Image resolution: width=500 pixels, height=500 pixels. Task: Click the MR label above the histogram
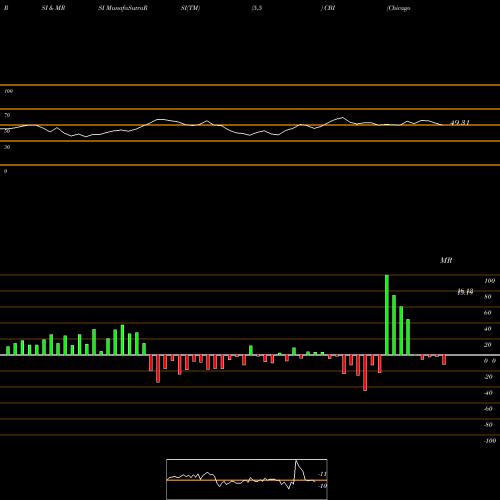[446, 260]
